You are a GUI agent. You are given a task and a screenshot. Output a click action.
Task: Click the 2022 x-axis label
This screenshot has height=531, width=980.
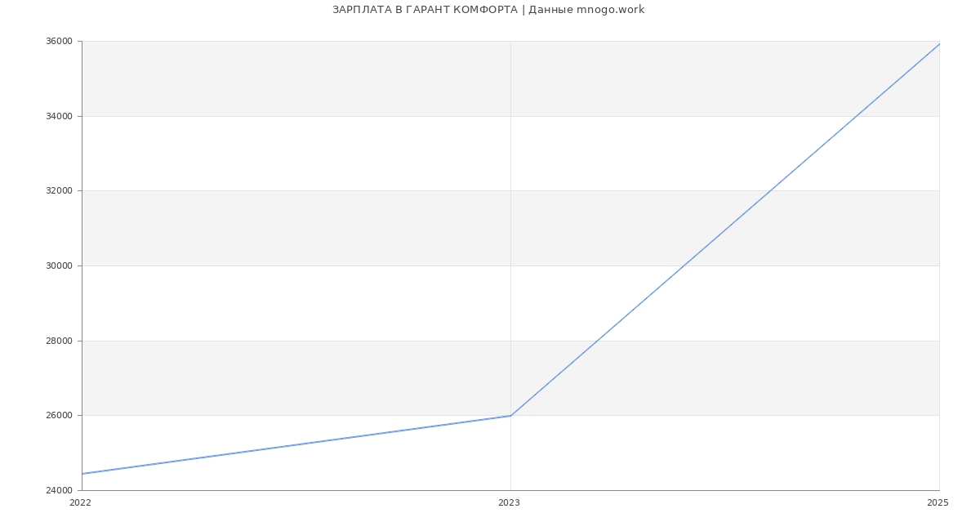(80, 503)
